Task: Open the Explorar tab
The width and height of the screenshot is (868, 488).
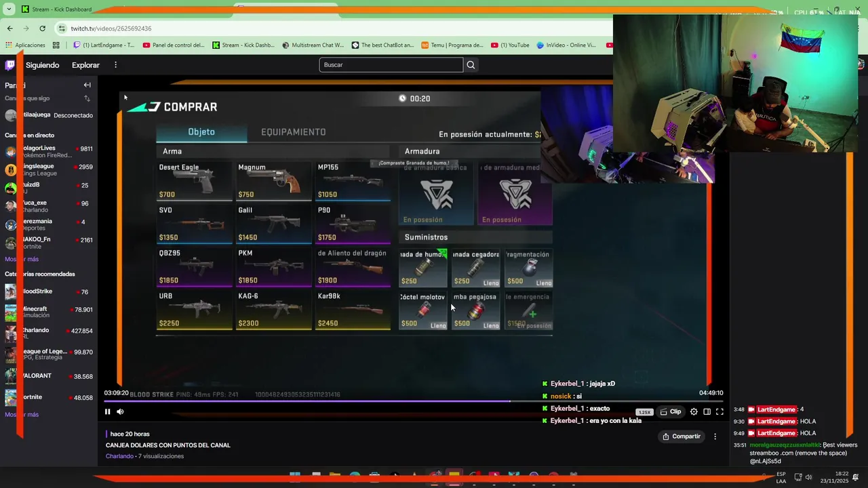Action: [85, 65]
